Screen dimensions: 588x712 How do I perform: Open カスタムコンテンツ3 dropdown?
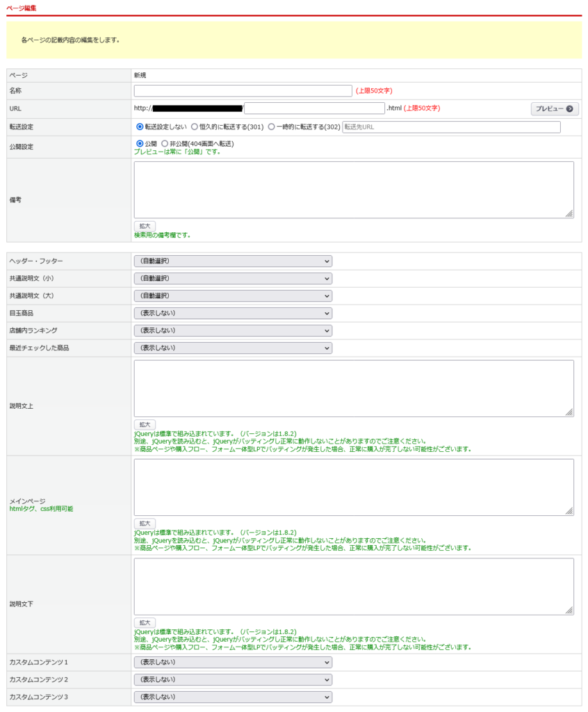(x=233, y=697)
